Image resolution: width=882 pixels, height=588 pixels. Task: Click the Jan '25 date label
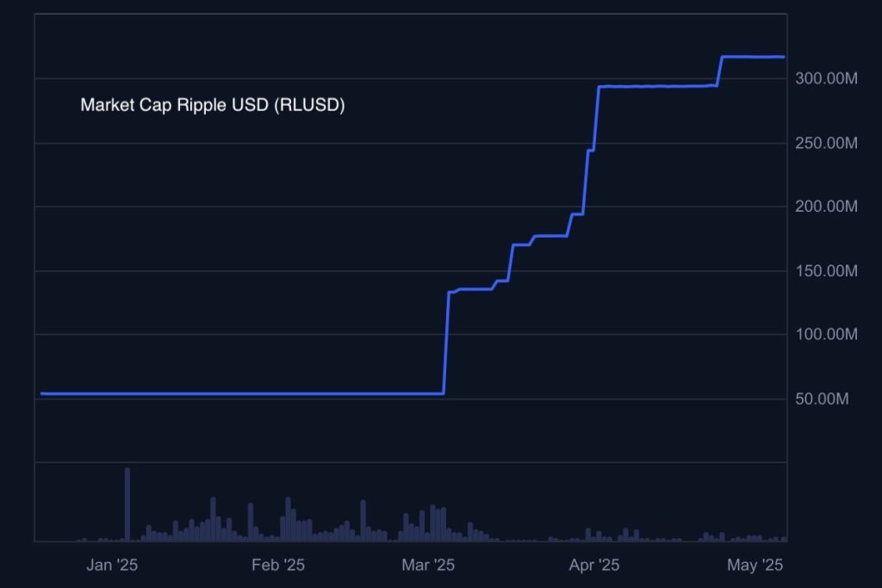click(x=112, y=565)
